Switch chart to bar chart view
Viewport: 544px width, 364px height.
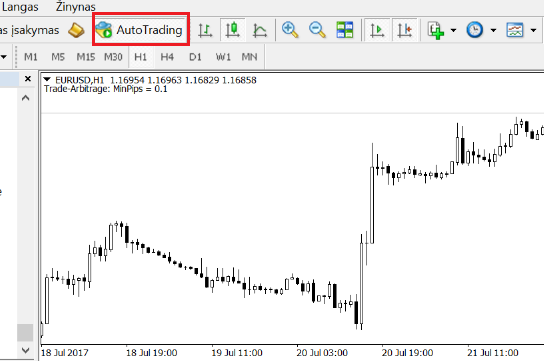tap(205, 30)
